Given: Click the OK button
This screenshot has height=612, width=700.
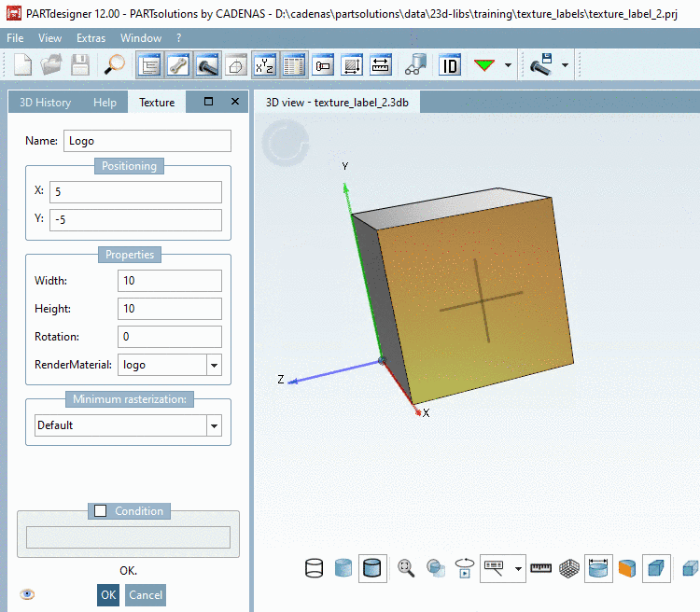Looking at the screenshot, I should (108, 594).
